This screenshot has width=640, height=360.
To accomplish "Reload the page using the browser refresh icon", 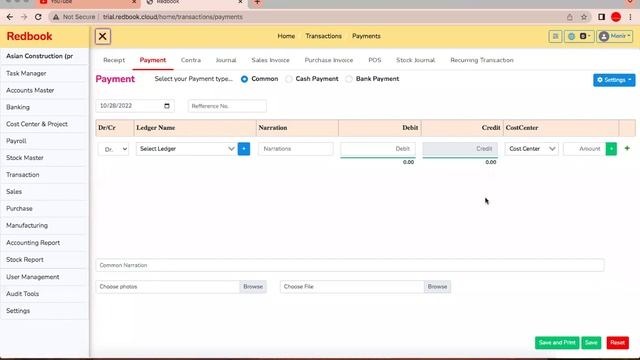I will tap(38, 17).
